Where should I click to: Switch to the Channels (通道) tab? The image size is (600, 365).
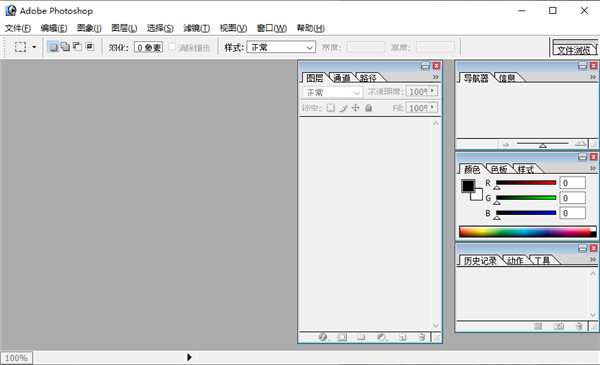coord(341,78)
